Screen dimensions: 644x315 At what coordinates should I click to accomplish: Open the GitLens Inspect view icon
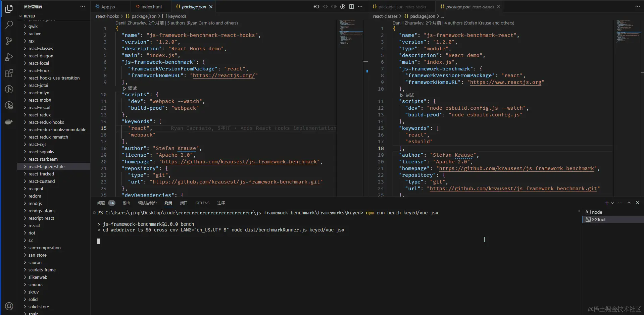pos(9,105)
